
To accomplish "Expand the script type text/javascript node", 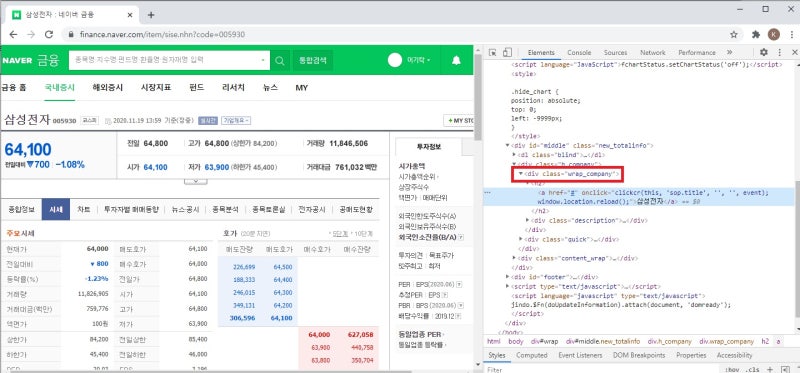I will coord(507,286).
